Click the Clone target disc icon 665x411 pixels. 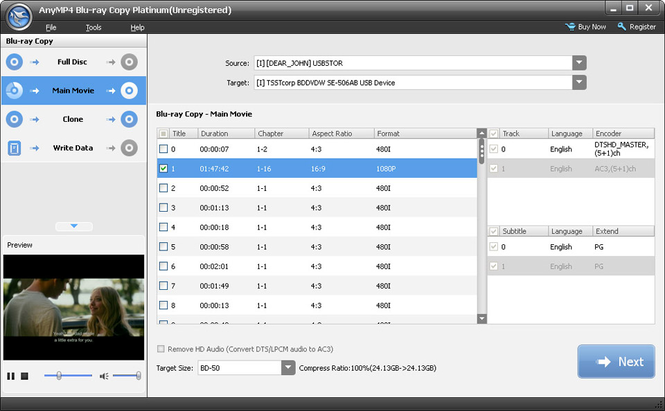coord(129,119)
